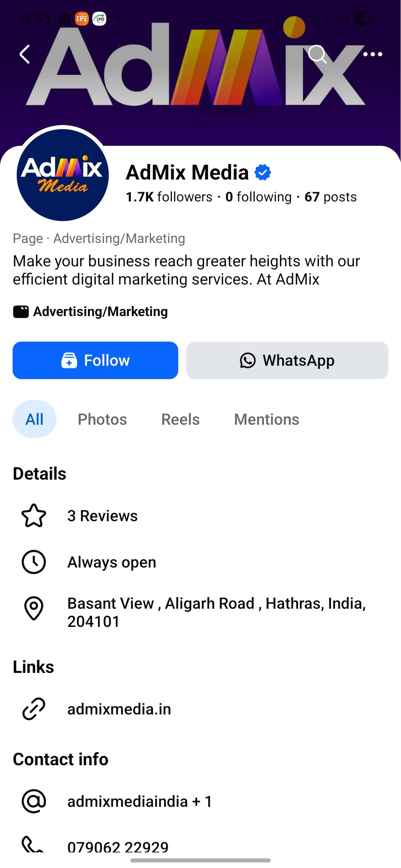Open the Mentions tab
The image size is (401, 868).
pyautogui.click(x=267, y=419)
